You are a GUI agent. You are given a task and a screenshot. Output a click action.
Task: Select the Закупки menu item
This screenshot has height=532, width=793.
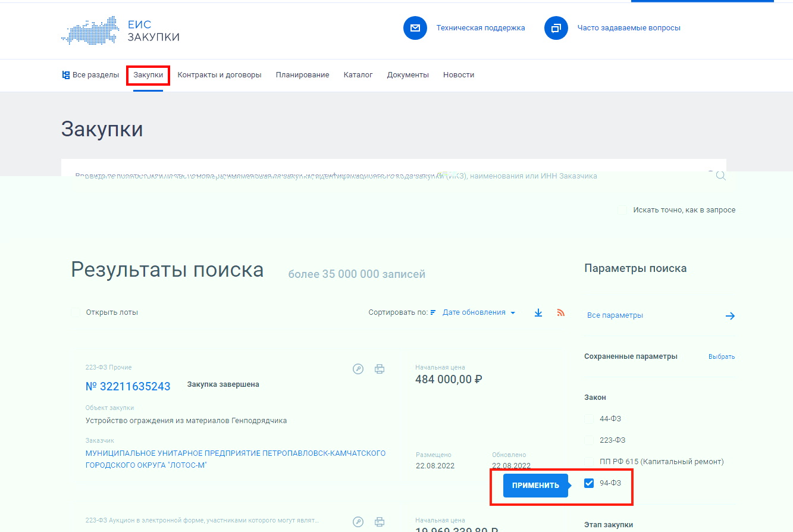148,75
